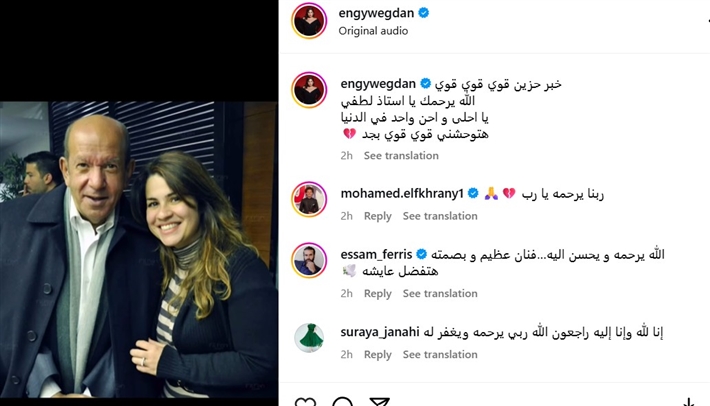Screen dimensions: 710x406
Task: Open mohamed.elfkhrany1 avatar
Action: 309,199
